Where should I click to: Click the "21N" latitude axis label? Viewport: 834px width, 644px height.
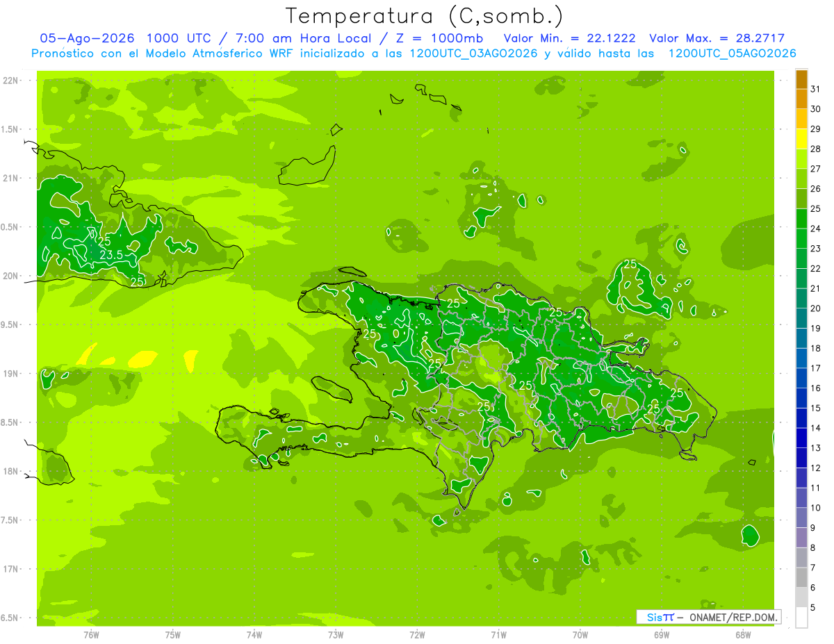point(10,178)
